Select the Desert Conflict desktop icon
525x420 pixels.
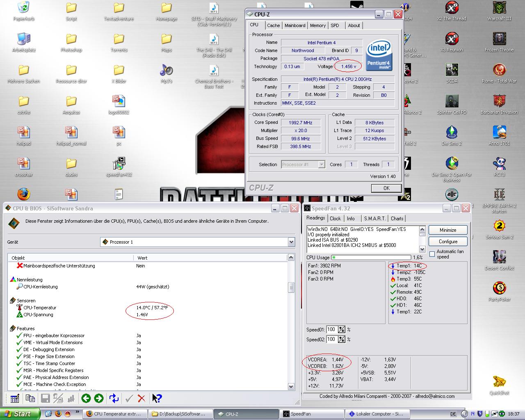(499, 260)
